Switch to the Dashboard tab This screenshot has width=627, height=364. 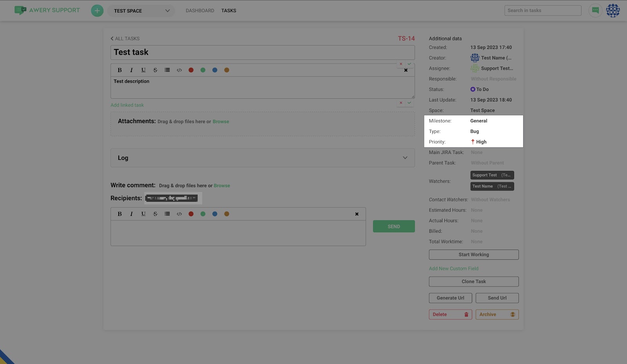[x=200, y=11]
